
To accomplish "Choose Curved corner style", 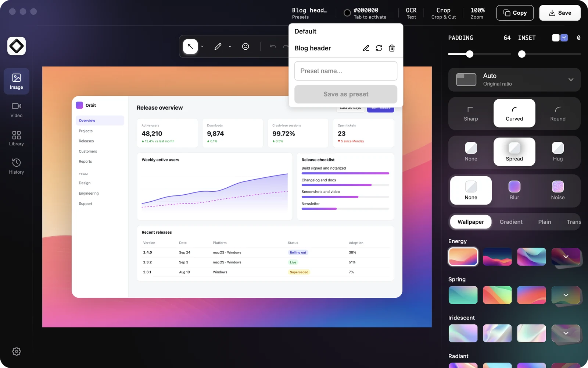I will click(514, 113).
